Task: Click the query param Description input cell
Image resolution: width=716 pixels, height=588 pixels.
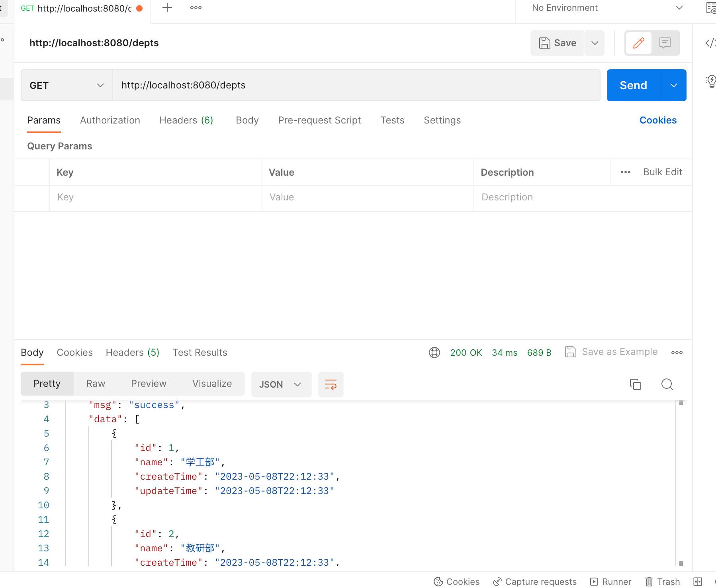Action: tap(583, 197)
